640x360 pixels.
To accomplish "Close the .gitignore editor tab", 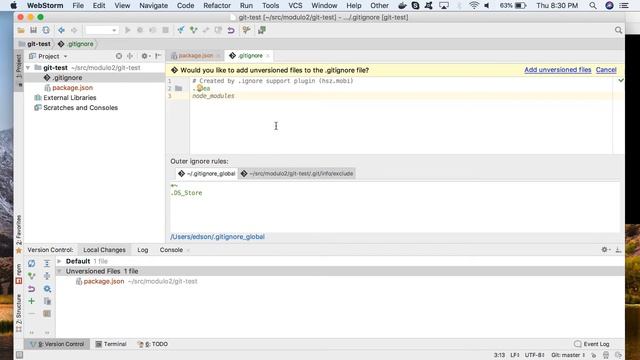I will 268,56.
